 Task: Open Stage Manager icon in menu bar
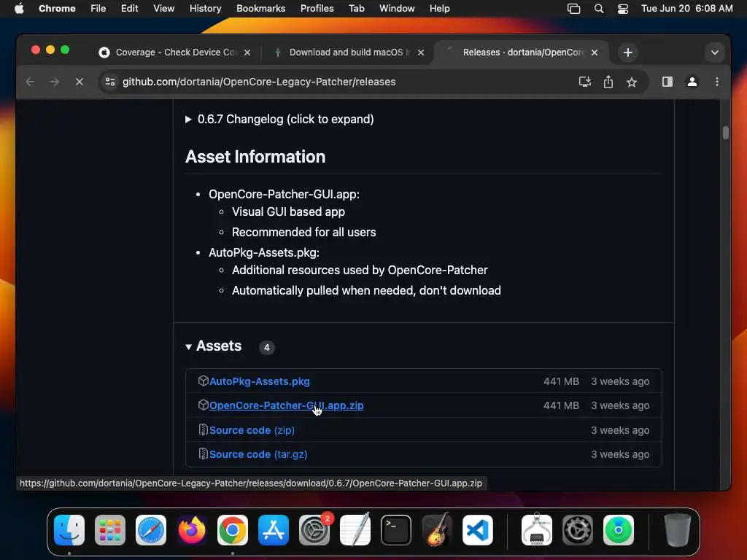point(573,9)
